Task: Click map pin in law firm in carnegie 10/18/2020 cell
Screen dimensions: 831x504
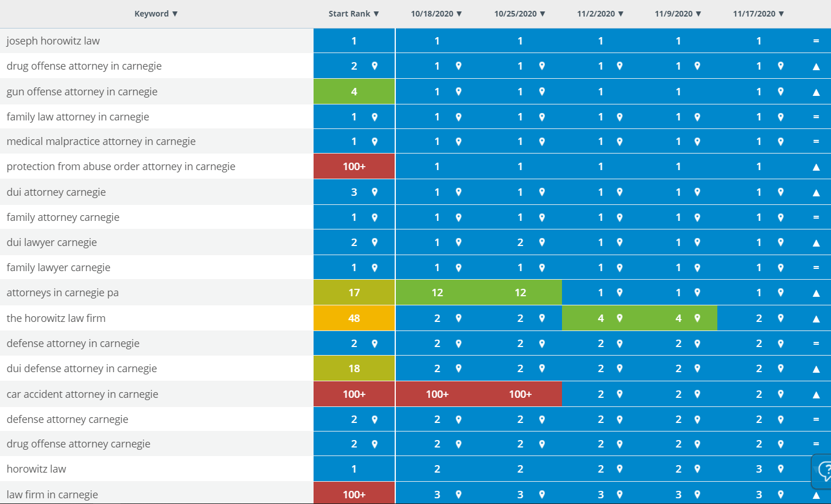Action: tap(459, 494)
